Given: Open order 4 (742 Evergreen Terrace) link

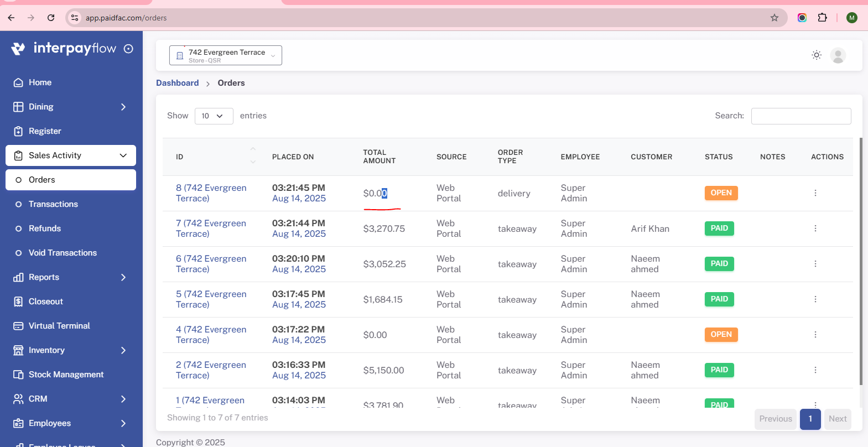Looking at the screenshot, I should (x=211, y=335).
